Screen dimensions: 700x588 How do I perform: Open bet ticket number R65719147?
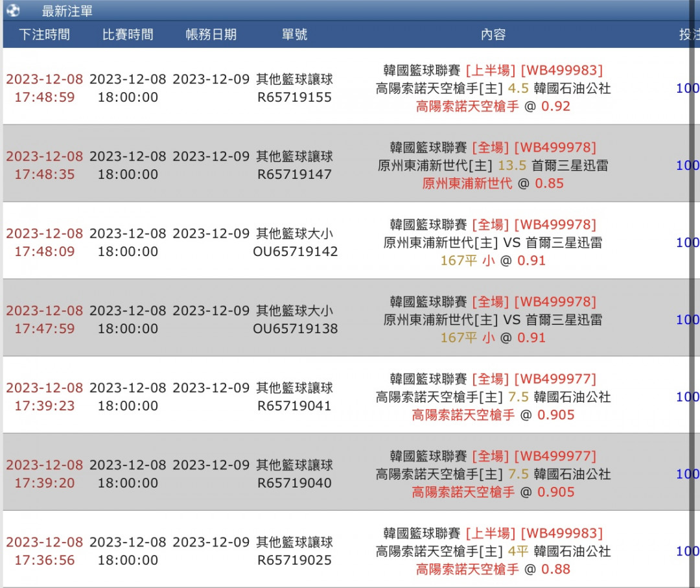[x=294, y=174]
